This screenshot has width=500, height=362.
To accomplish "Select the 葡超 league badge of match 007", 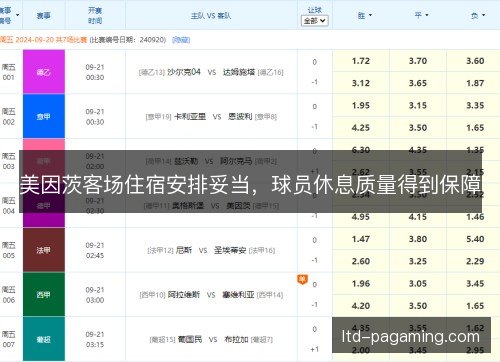I will pyautogui.click(x=44, y=339).
